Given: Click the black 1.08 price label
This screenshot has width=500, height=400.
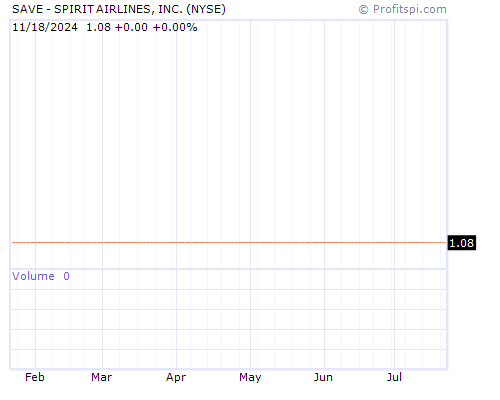Looking at the screenshot, I should click(x=462, y=243).
